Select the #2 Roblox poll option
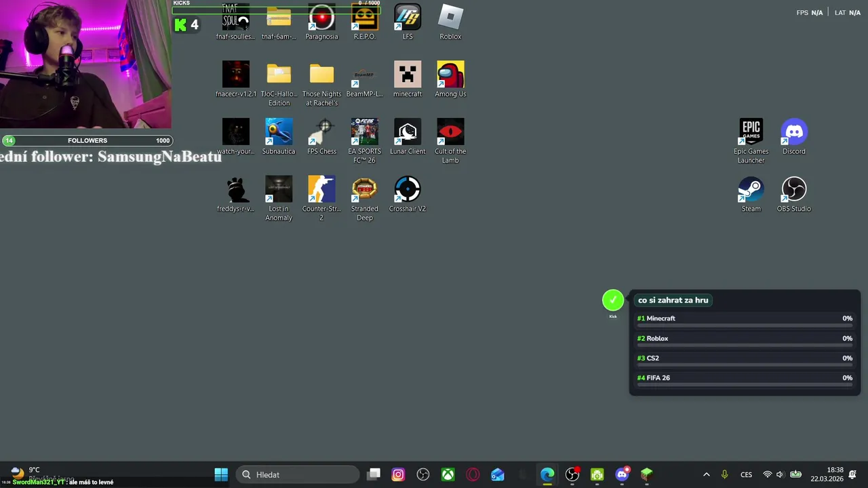 coord(745,340)
